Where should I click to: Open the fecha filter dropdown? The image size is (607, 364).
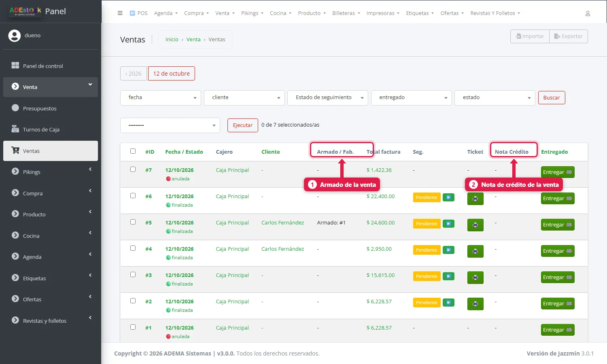coord(161,97)
